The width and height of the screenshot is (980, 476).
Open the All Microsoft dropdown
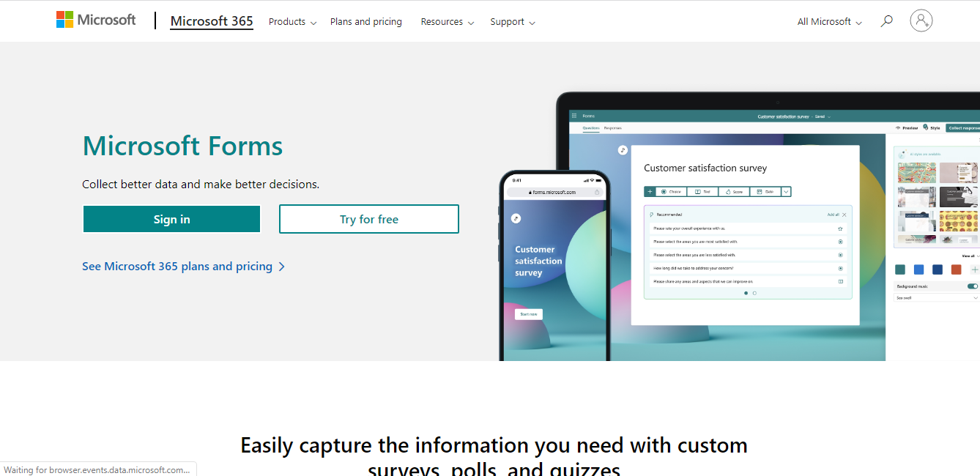[x=829, y=22]
